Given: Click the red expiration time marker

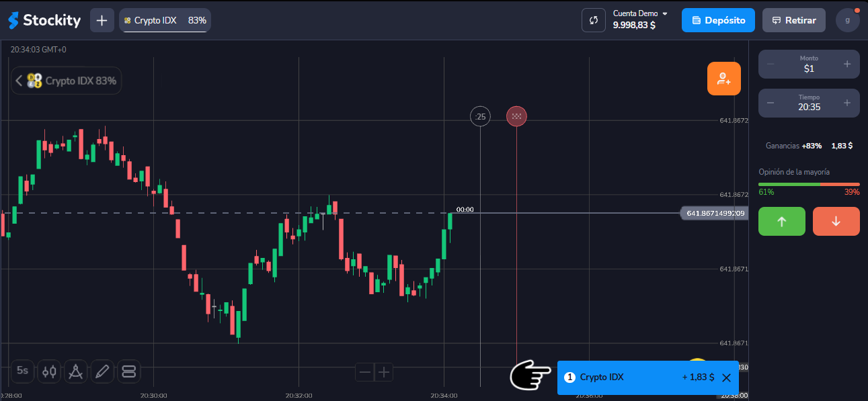Looking at the screenshot, I should tap(516, 116).
